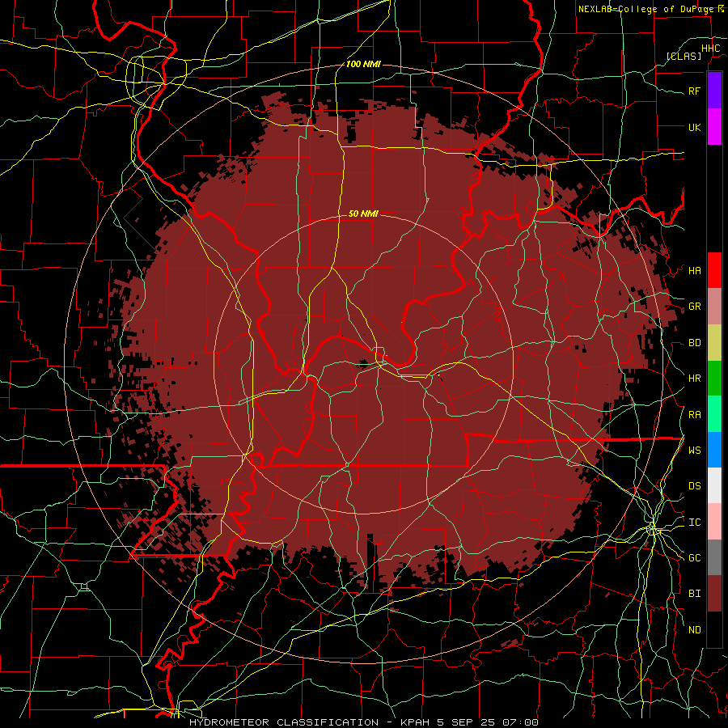The width and height of the screenshot is (728, 728).
Task: Click the 50 NMI range ring label
Action: pos(363,214)
